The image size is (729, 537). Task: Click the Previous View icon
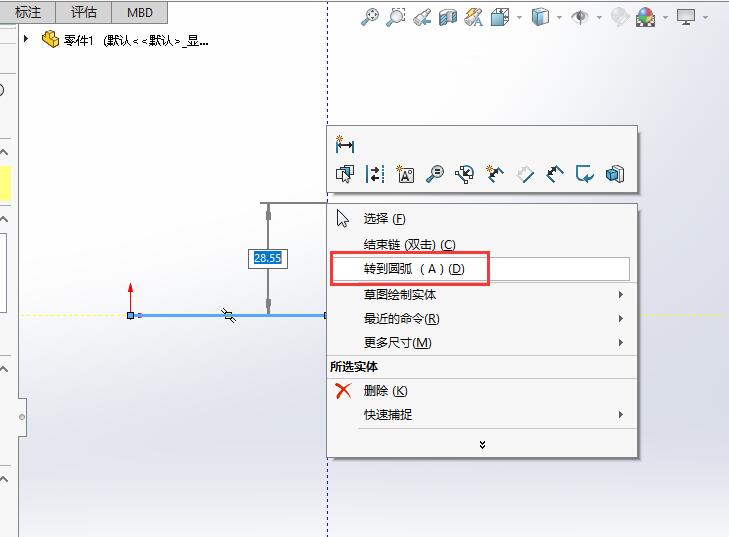(422, 17)
